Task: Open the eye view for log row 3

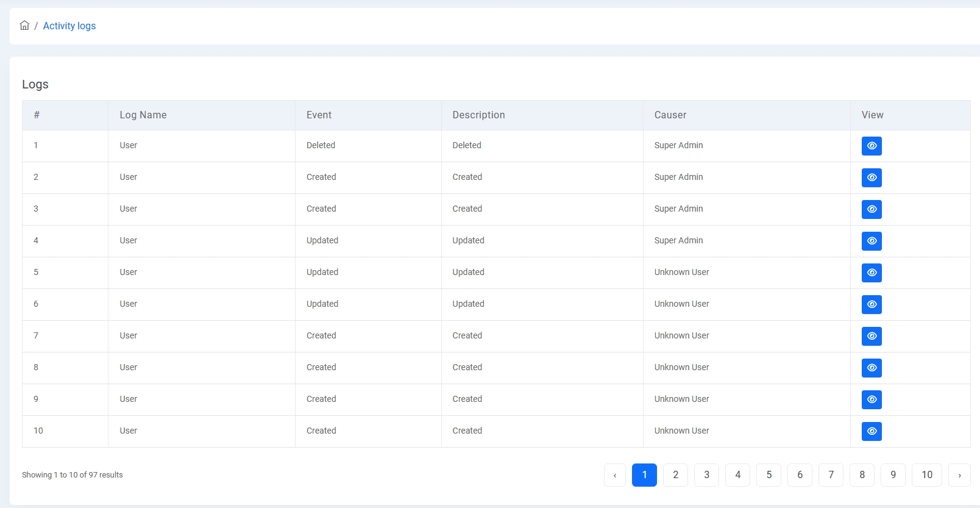Action: (872, 209)
